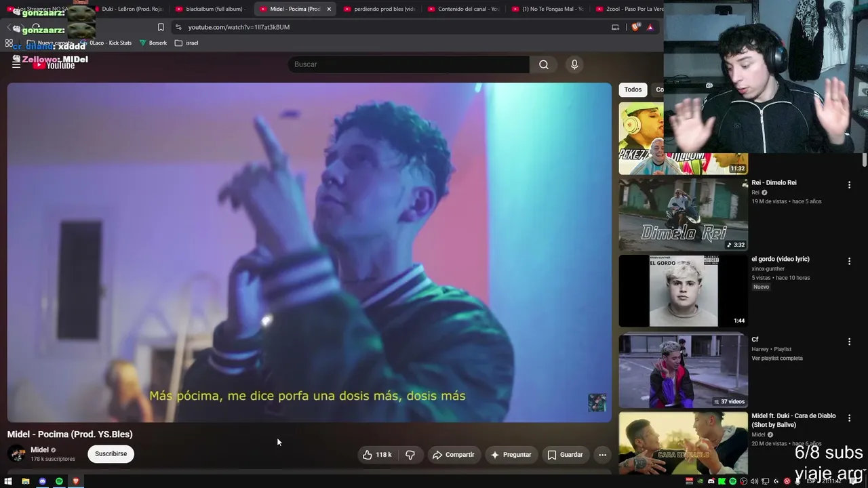This screenshot has height=488, width=868.
Task: Click the video title 'Midel - Pocima (Prod. YS.Bles)'
Action: [70, 434]
